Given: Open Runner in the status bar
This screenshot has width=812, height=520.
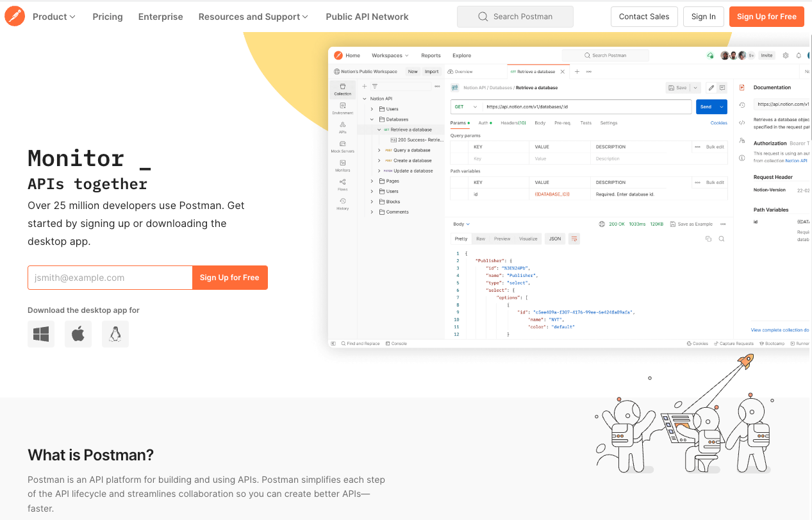Looking at the screenshot, I should pos(800,344).
